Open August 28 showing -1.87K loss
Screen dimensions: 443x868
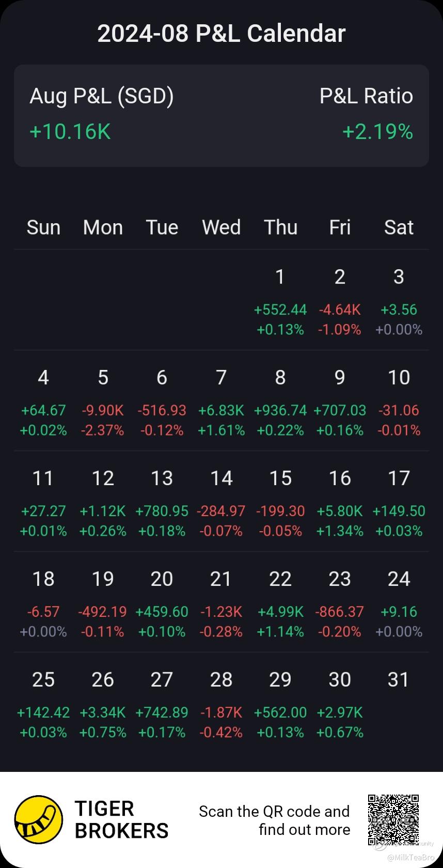[x=221, y=705]
